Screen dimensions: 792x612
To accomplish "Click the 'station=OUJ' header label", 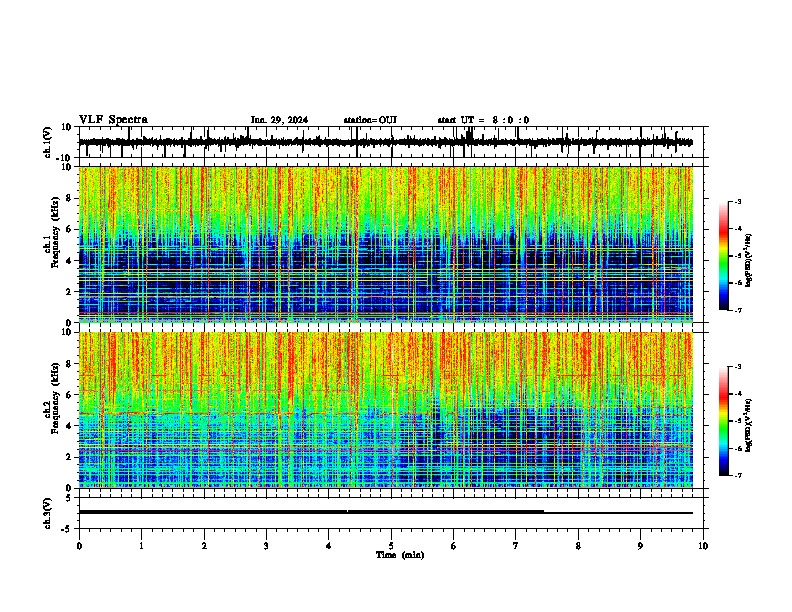I will coord(370,120).
